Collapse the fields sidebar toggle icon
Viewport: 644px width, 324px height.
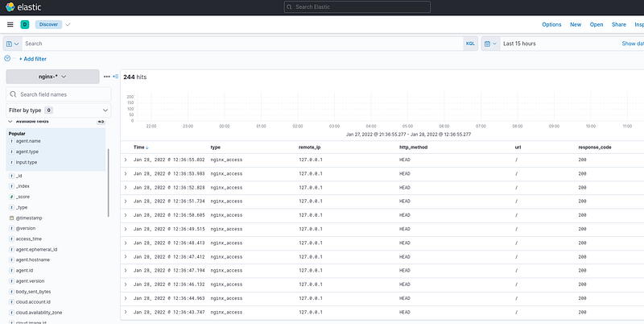coord(115,77)
